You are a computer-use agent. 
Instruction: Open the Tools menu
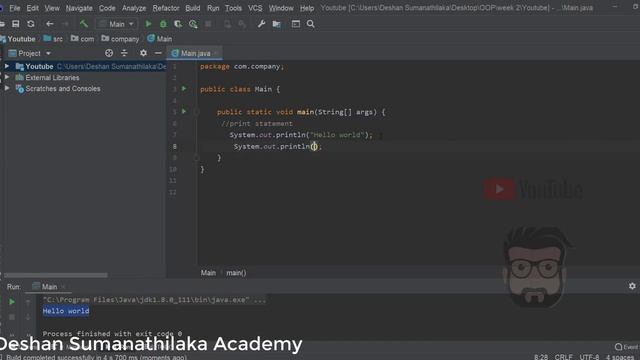pyautogui.click(x=233, y=8)
